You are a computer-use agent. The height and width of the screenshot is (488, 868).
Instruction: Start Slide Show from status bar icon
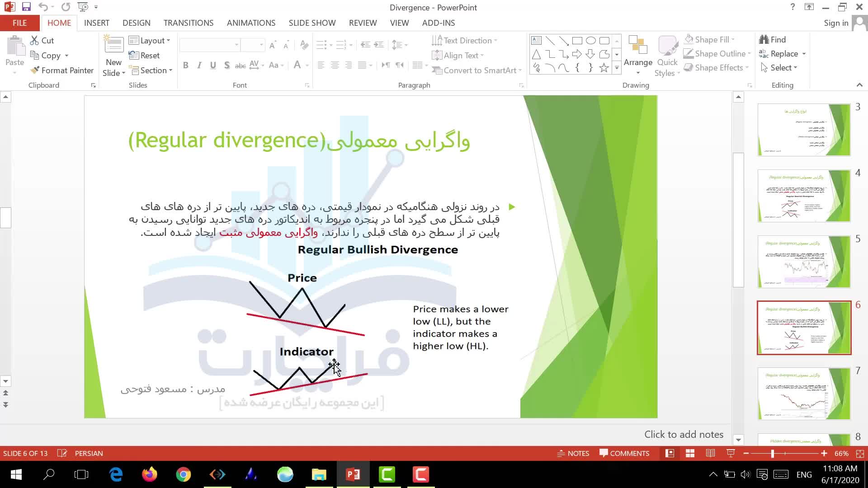731,453
